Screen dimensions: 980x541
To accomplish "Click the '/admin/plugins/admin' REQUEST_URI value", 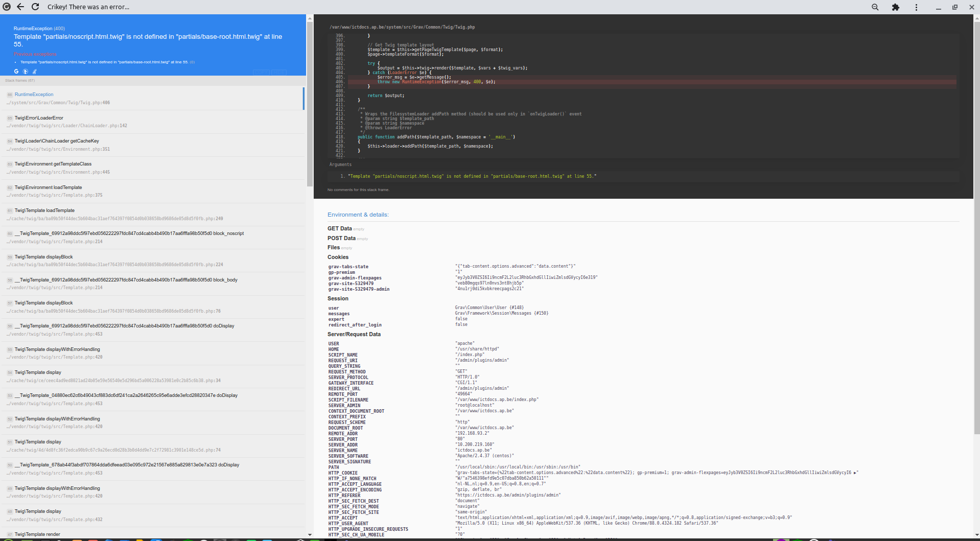I will pyautogui.click(x=482, y=360).
